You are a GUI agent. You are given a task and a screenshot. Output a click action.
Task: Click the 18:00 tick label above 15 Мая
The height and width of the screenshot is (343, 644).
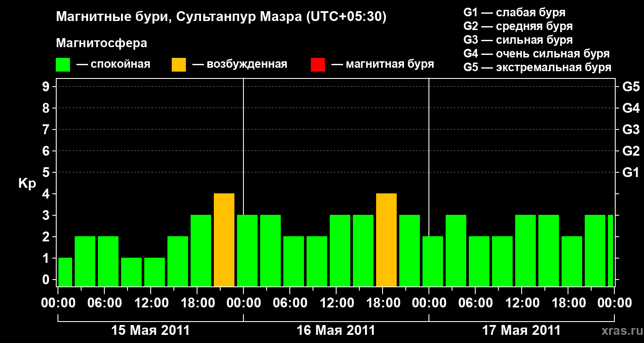tap(197, 303)
